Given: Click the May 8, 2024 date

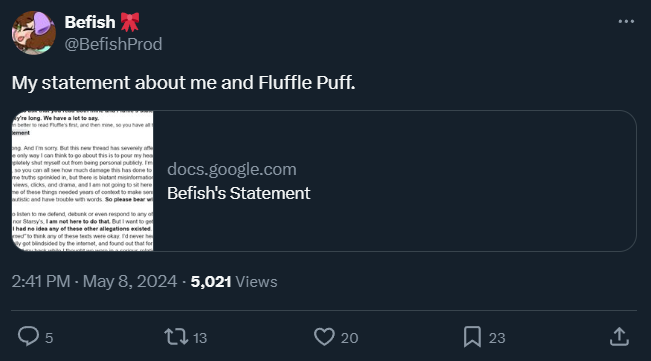Looking at the screenshot, I should pos(130,281).
